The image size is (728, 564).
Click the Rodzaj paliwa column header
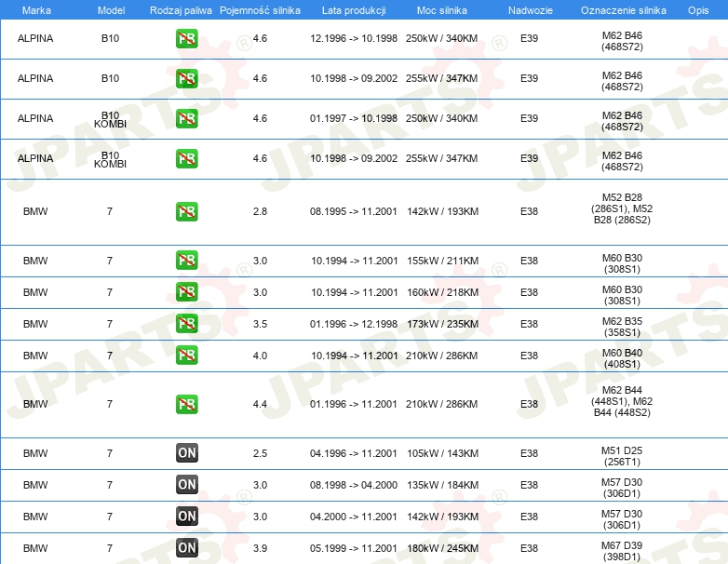coord(181,9)
